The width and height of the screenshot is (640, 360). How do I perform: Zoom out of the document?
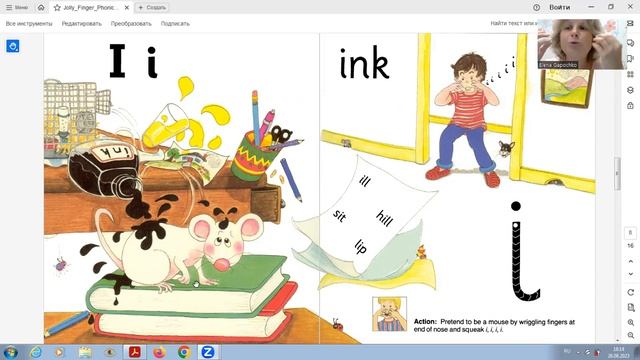[631, 335]
